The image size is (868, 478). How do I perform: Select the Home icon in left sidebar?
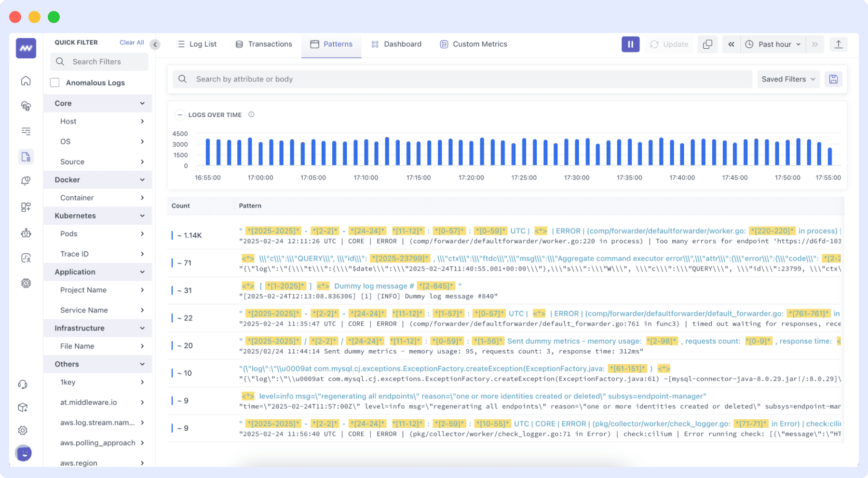click(26, 81)
